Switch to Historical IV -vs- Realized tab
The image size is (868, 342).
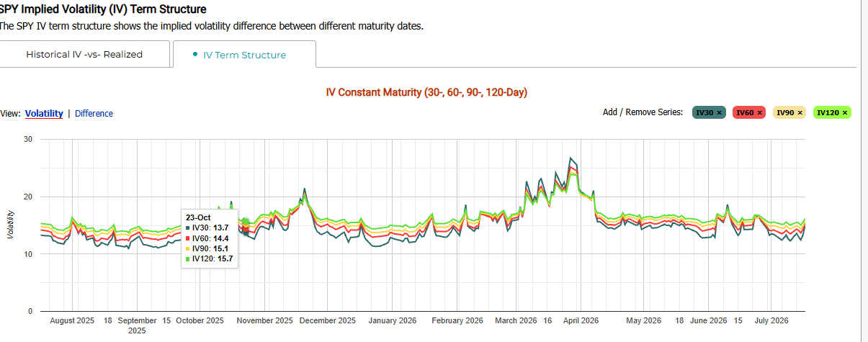85,54
